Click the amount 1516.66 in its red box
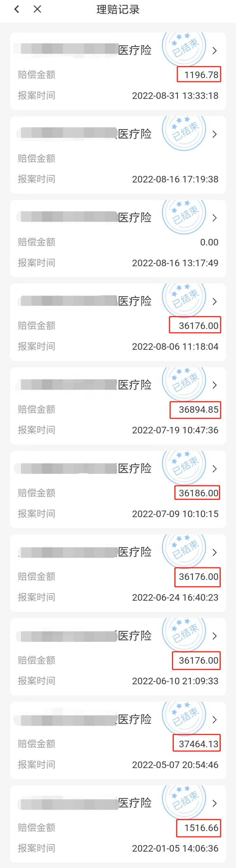Viewport: 236px width, 868px height. 199,828
